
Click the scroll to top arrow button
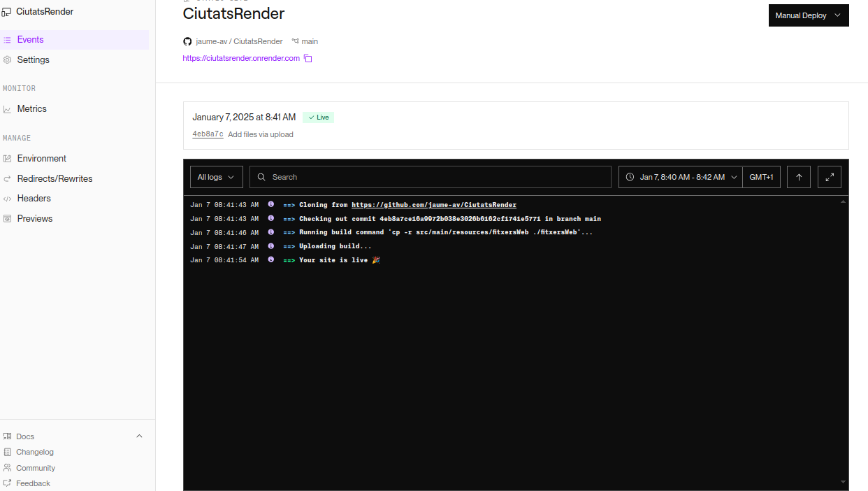click(x=799, y=177)
